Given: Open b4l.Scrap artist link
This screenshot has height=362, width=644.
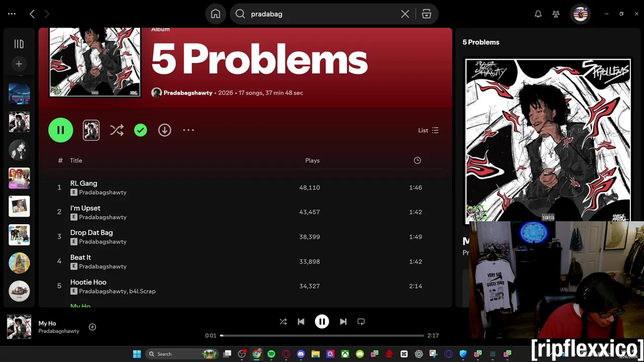Looking at the screenshot, I should click(142, 291).
